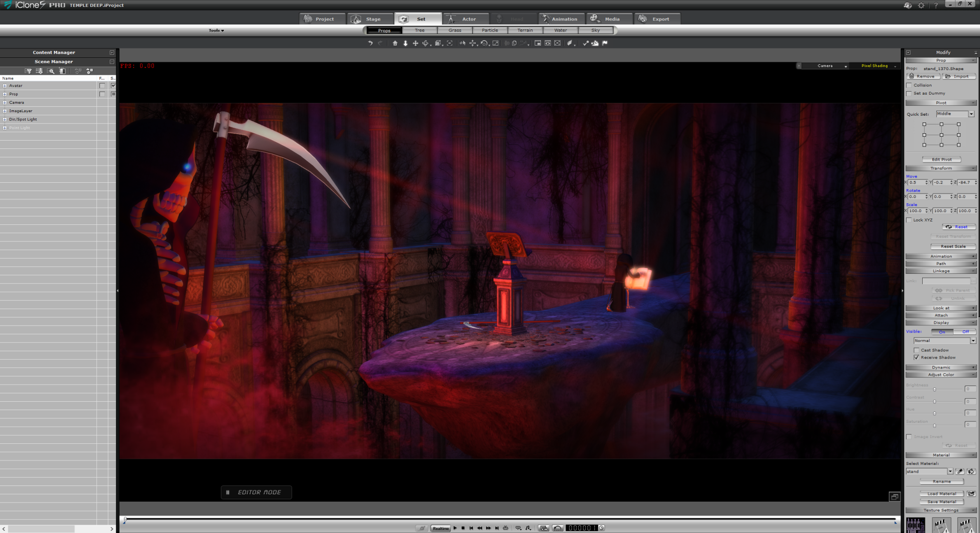Image resolution: width=980 pixels, height=533 pixels.
Task: Choose the object select pointer tool
Action: 463,43
